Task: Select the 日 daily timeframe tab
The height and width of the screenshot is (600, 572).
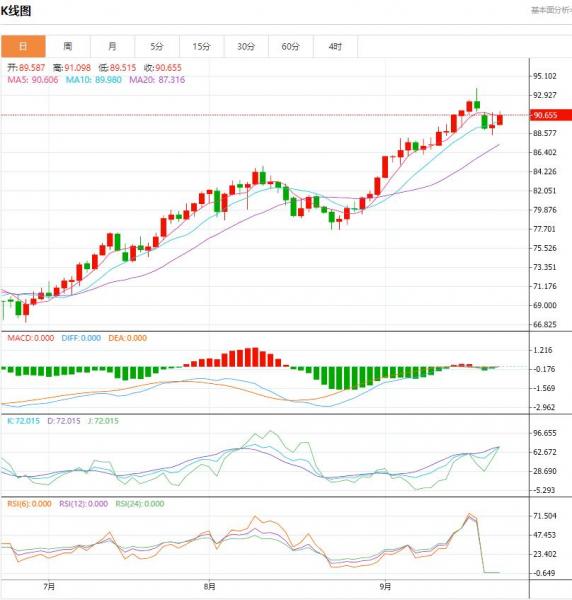Action: [23, 47]
